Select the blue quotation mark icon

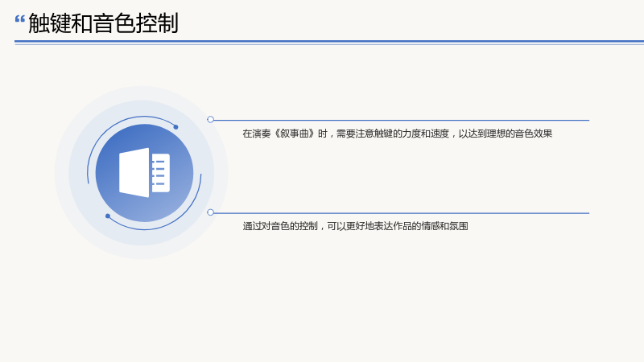pos(19,19)
